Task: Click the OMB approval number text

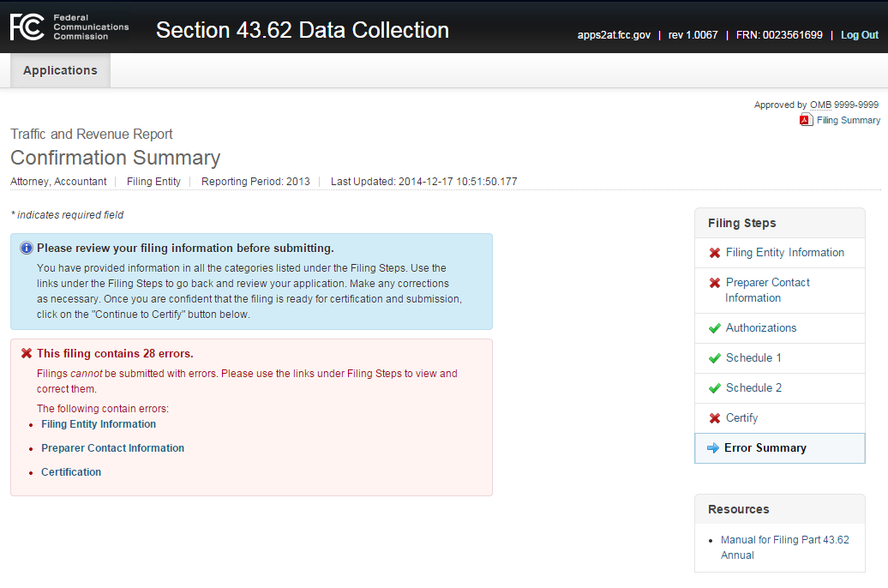Action: click(843, 105)
